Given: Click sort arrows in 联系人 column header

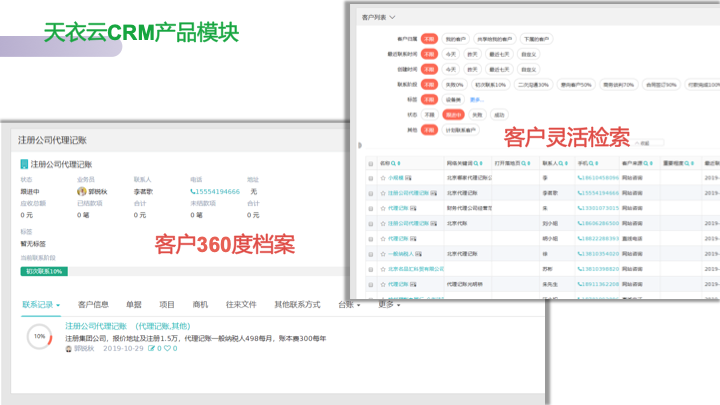Looking at the screenshot, I should 566,163.
